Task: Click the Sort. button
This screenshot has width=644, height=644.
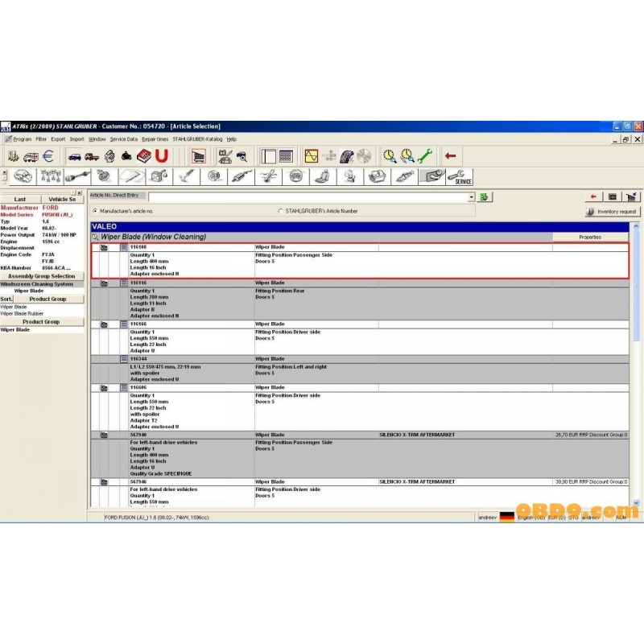Action: (x=6, y=299)
